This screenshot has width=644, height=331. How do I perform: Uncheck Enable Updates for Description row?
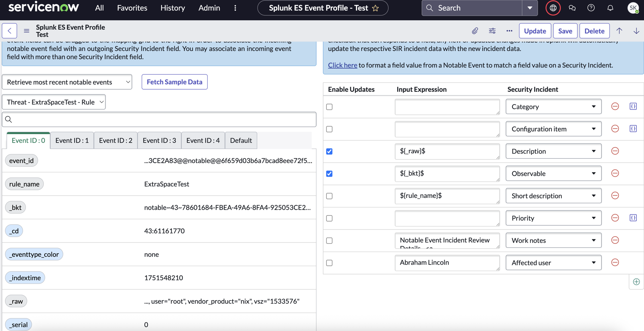pos(329,151)
